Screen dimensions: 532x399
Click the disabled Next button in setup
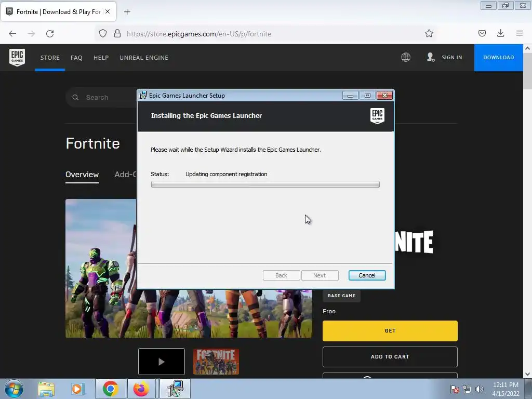(320, 275)
